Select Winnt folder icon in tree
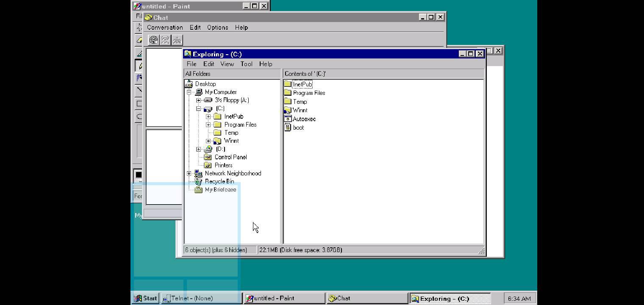The width and height of the screenshot is (644, 305). [218, 141]
